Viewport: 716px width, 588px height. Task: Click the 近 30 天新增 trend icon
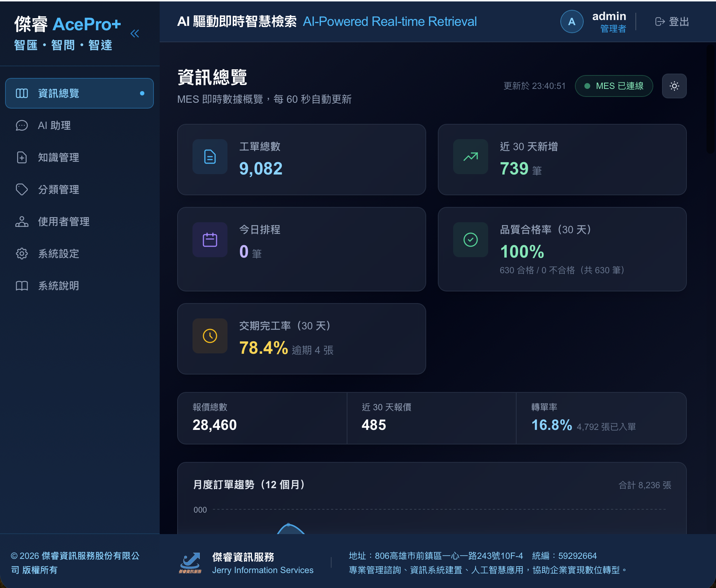coord(471,157)
